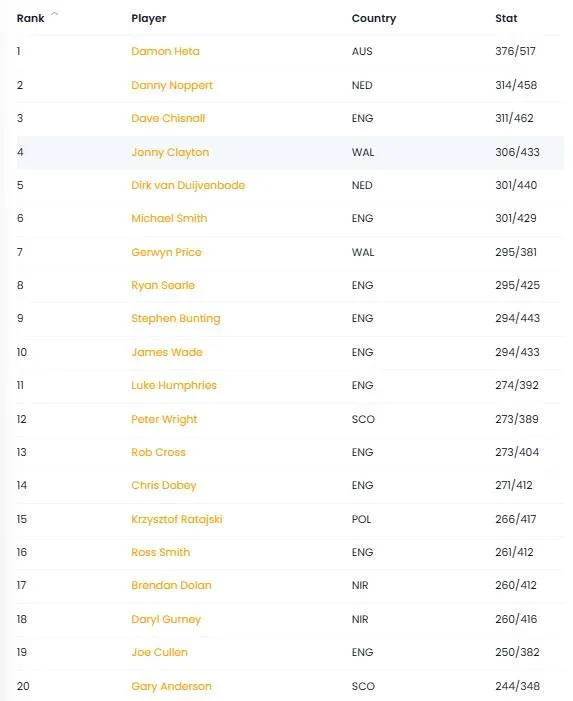View Gary Anderson's player page
Image resolution: width=573 pixels, height=701 pixels.
[171, 686]
